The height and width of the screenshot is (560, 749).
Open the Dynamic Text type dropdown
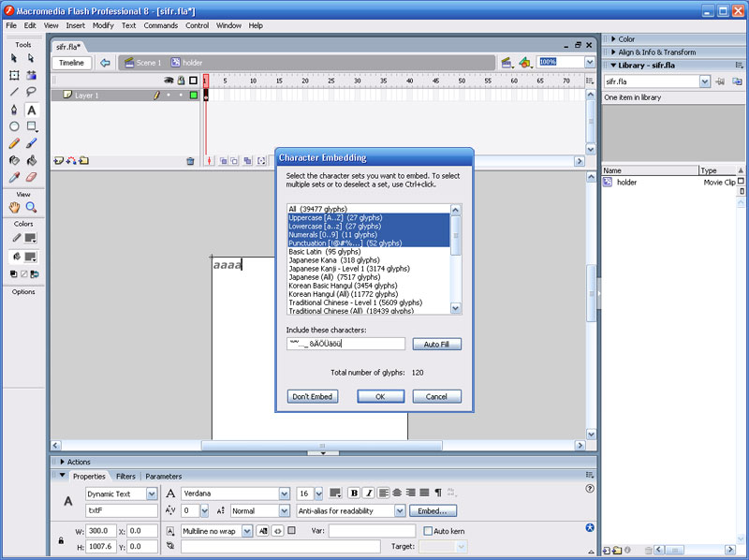coord(152,494)
